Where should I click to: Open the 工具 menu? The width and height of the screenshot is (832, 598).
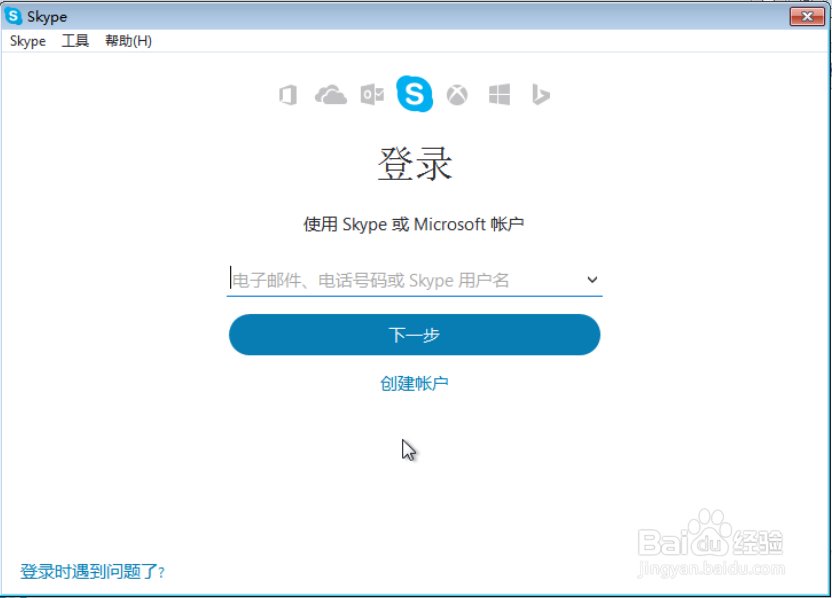pyautogui.click(x=75, y=41)
